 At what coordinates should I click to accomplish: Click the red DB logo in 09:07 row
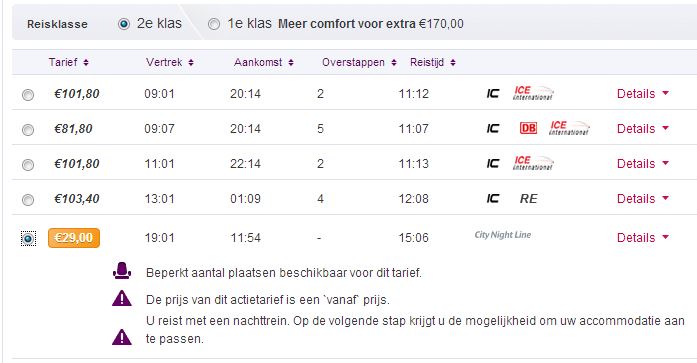coord(528,128)
